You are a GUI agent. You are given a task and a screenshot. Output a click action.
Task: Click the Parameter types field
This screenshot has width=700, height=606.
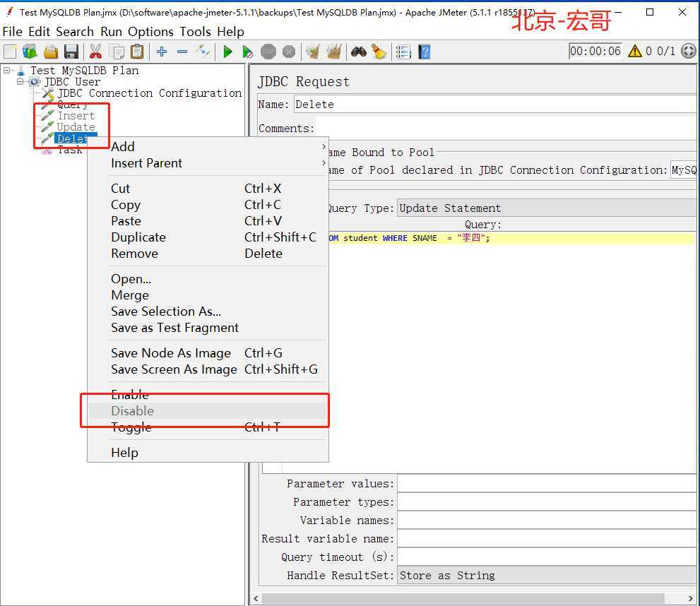[x=547, y=501]
